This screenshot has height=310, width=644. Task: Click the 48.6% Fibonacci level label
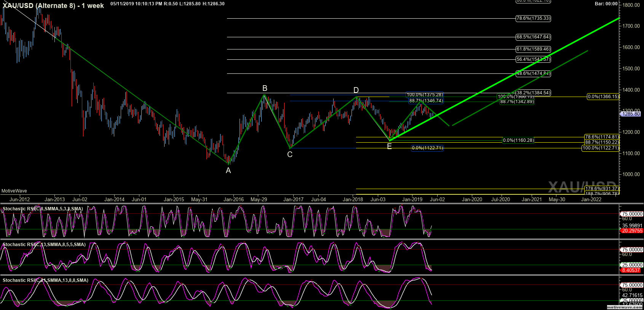pos(533,73)
